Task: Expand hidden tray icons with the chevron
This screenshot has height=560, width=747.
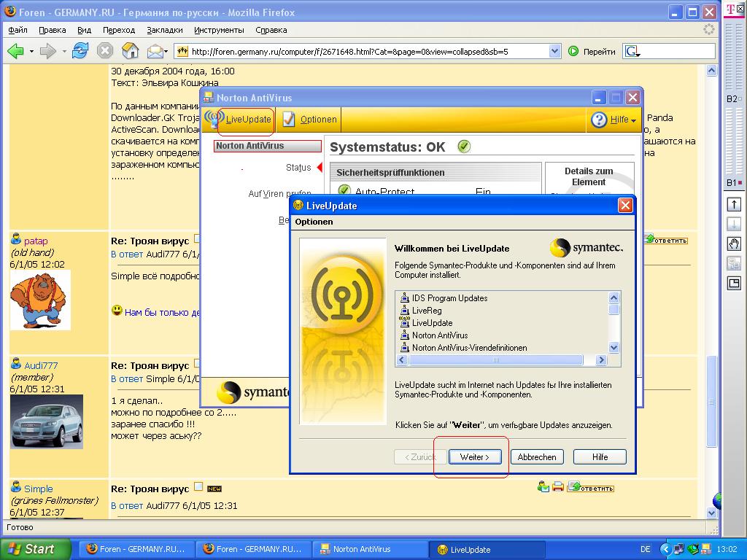Action: [665, 549]
